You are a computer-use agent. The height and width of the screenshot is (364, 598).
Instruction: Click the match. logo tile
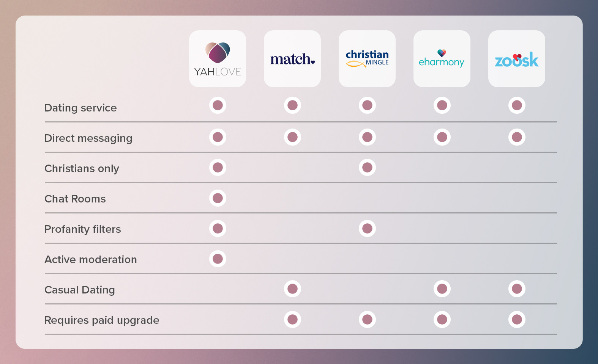(292, 59)
